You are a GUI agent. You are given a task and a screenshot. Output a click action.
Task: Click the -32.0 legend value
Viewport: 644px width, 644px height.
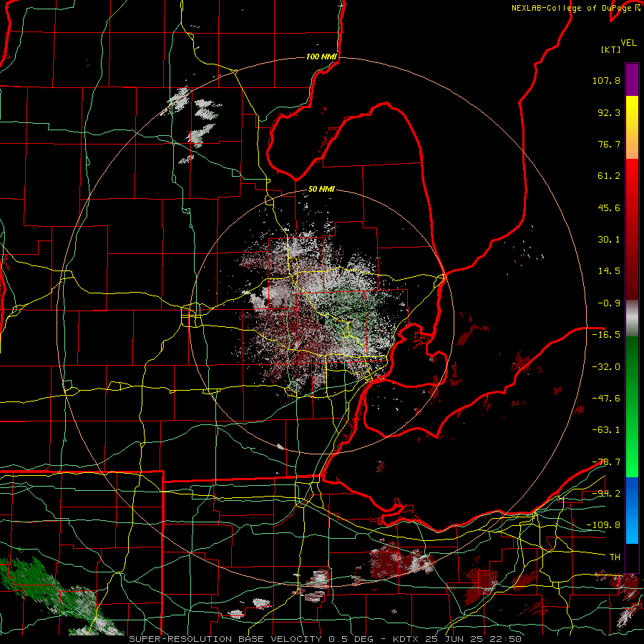tap(606, 367)
